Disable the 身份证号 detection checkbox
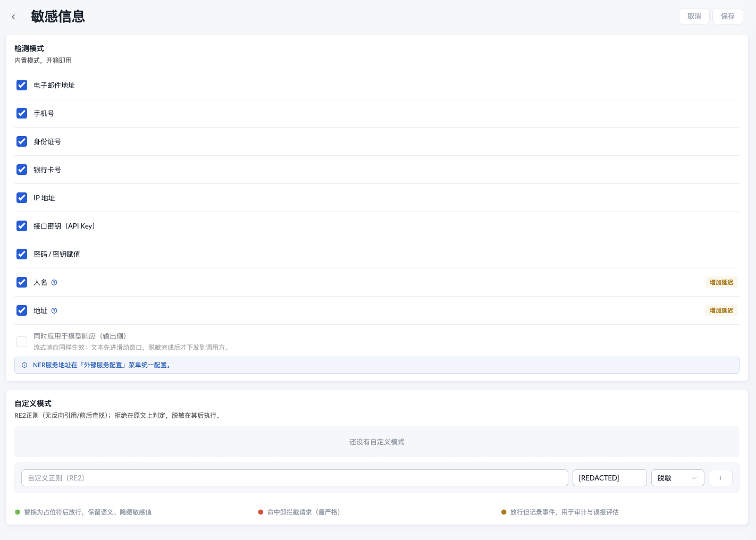756x540 pixels. pos(22,141)
